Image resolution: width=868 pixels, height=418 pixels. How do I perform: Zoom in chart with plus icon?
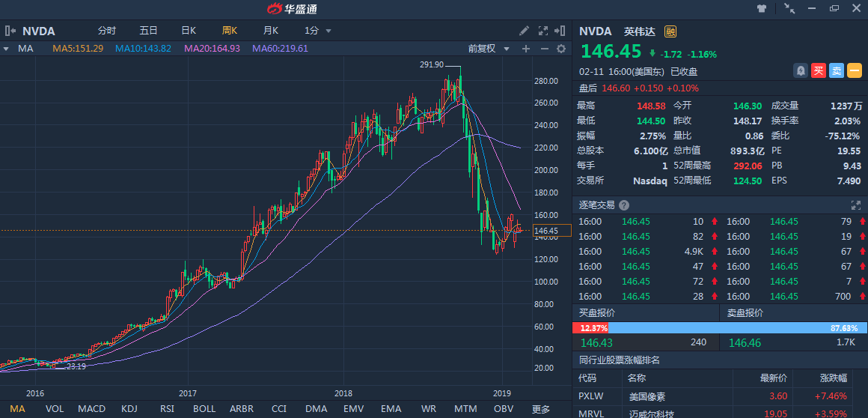526,49
